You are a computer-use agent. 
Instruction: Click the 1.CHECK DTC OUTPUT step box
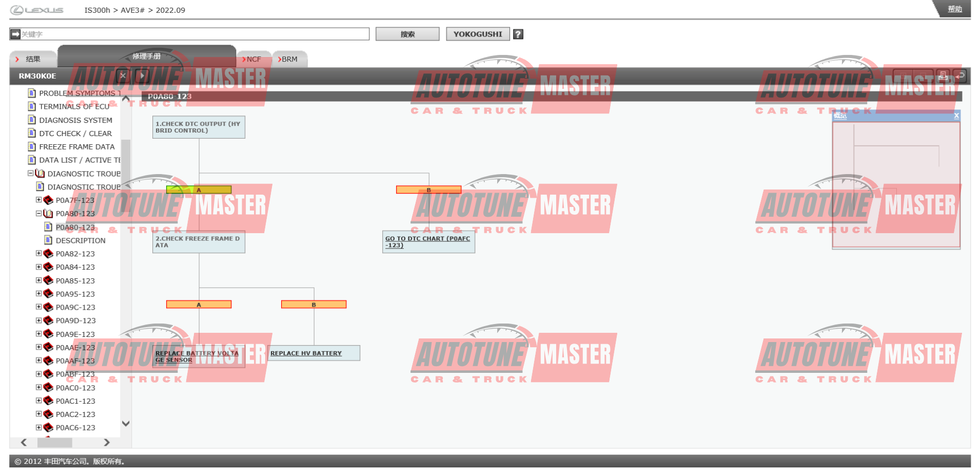(x=199, y=127)
